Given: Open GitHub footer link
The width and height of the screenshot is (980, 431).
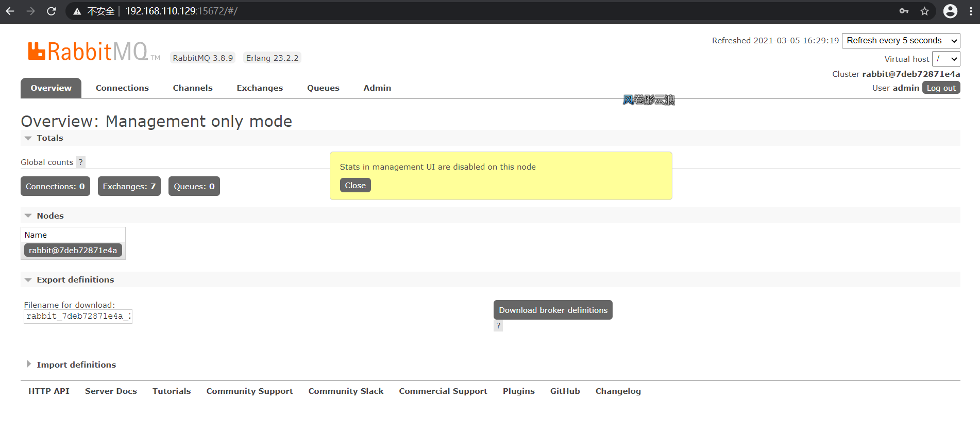Looking at the screenshot, I should click(x=565, y=391).
